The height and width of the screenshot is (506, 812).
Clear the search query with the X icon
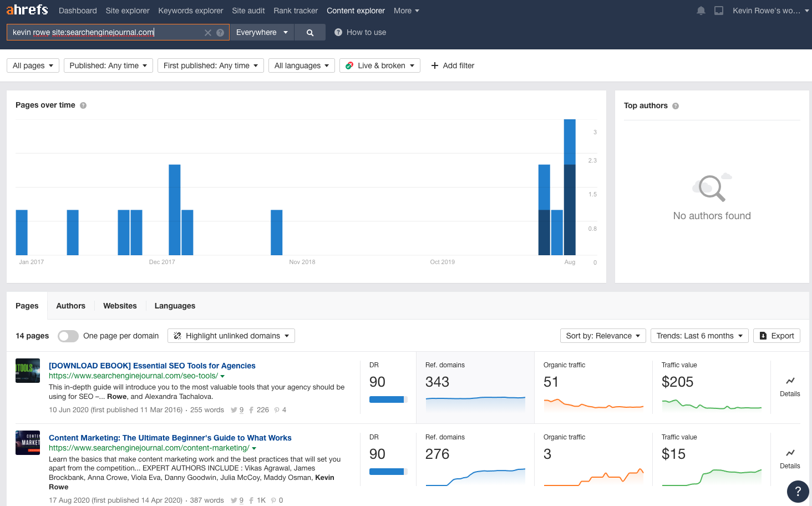pyautogui.click(x=208, y=33)
